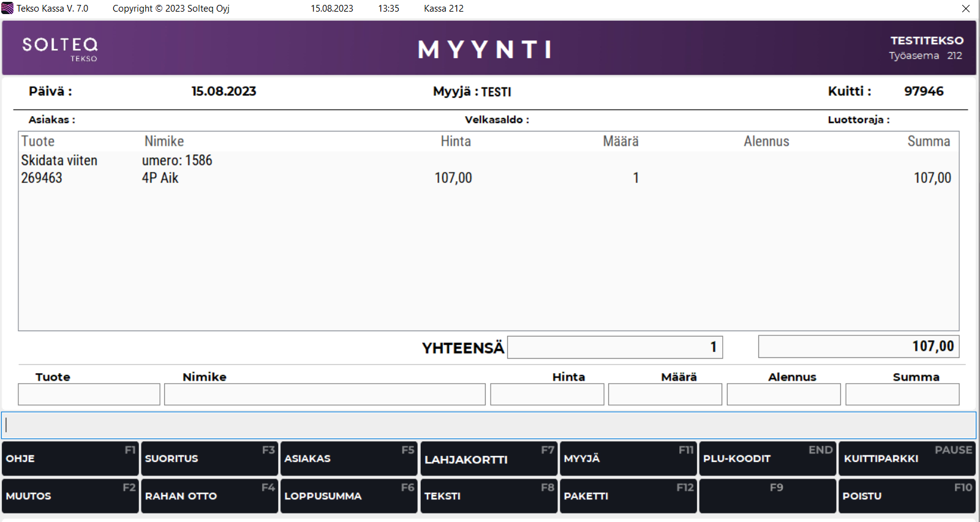Open the ASIAKAS customer function

point(349,459)
